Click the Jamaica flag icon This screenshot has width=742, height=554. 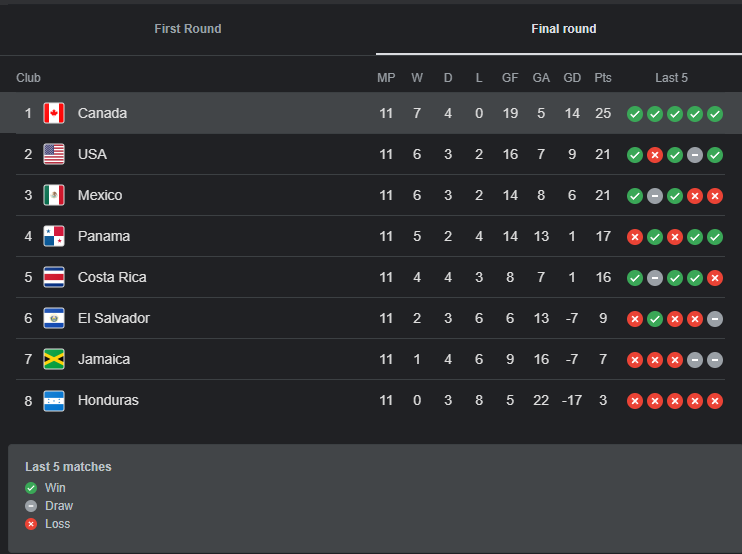coord(54,359)
